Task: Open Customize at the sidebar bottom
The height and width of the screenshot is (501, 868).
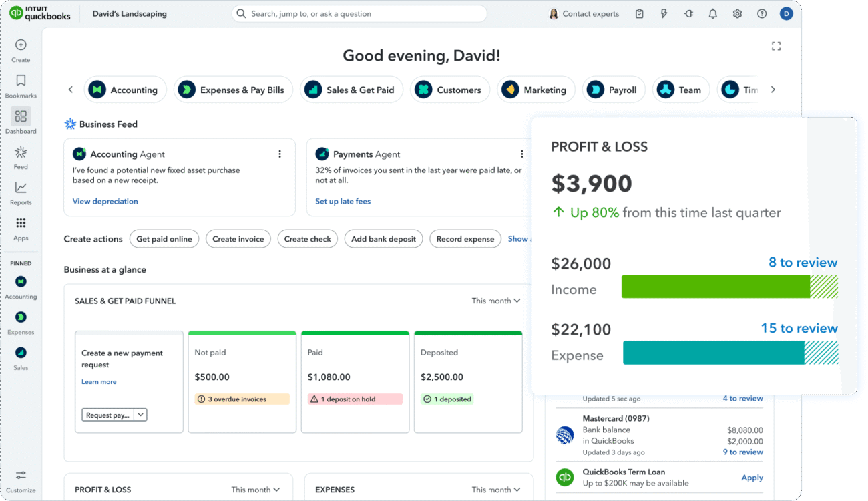Action: (21, 480)
